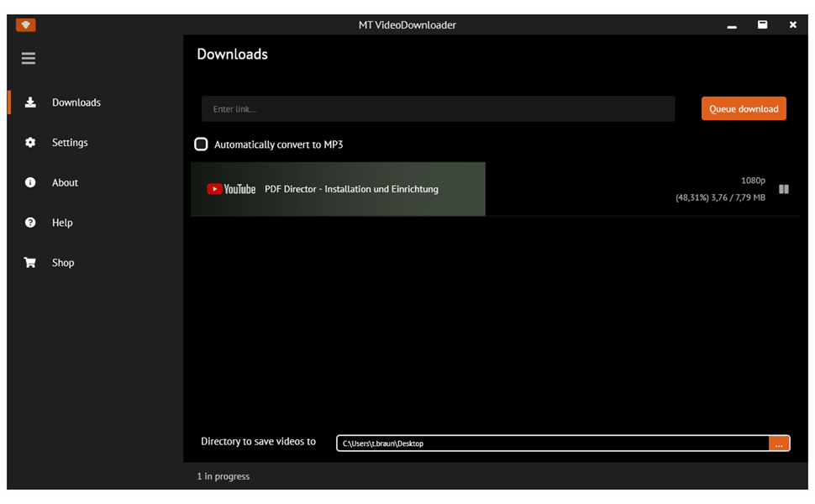815x504 pixels.
Task: Open Settings via the gear icon
Action: click(x=30, y=142)
